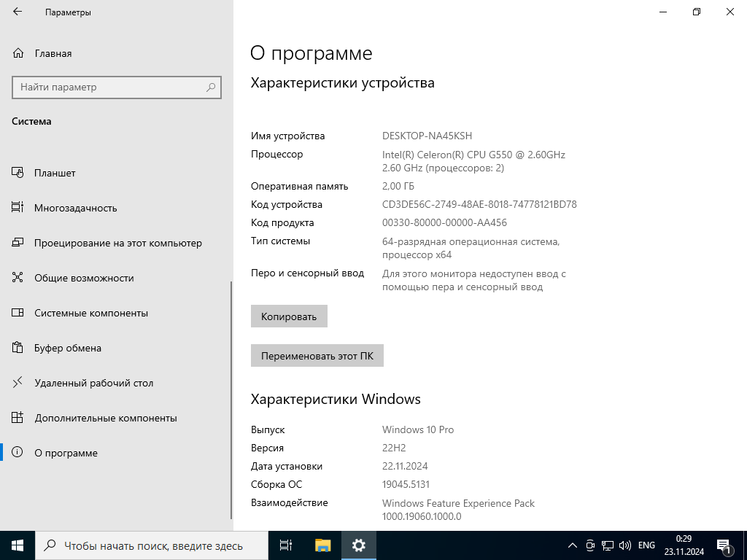Click the search magnifier in Найти параметр
Image resolution: width=747 pixels, height=560 pixels.
211,87
